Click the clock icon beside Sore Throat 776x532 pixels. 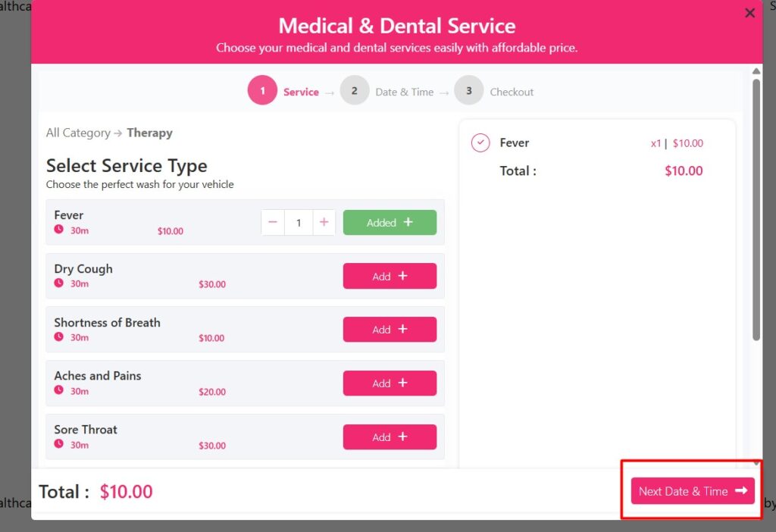click(59, 445)
